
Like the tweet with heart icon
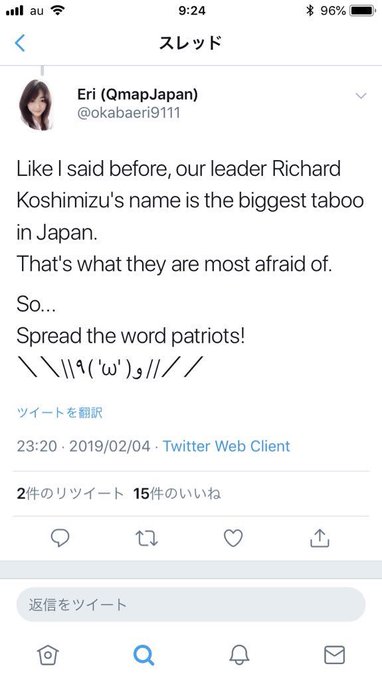[233, 539]
